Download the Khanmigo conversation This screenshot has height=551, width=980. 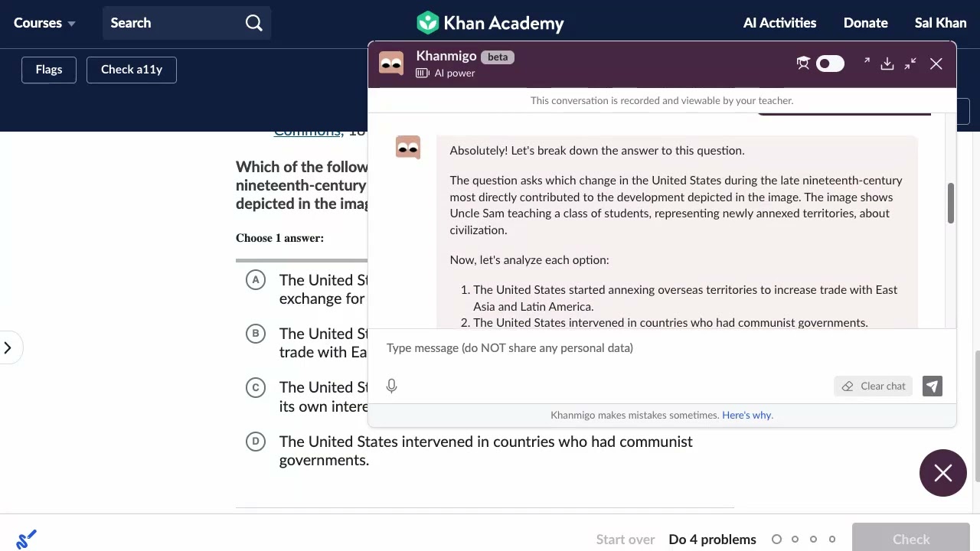click(887, 64)
